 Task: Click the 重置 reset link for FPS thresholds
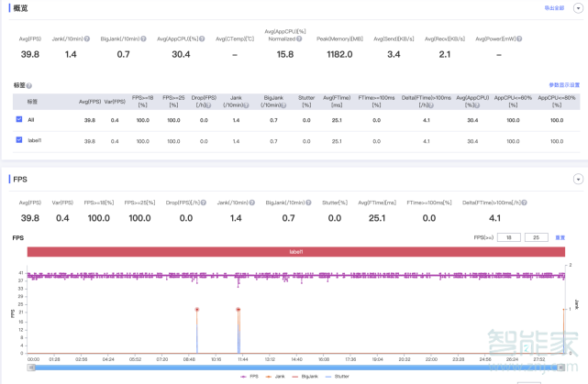560,237
